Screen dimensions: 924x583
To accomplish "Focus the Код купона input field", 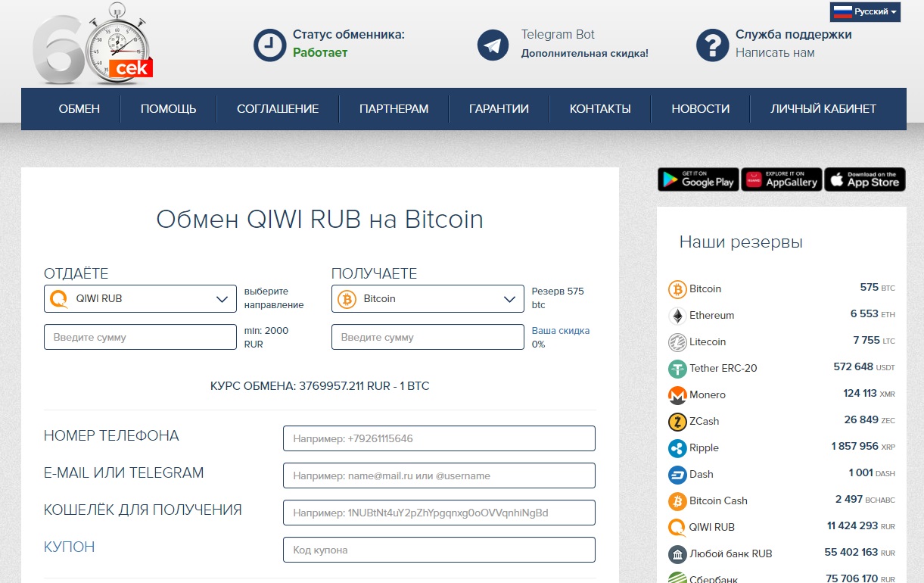I will 439,550.
